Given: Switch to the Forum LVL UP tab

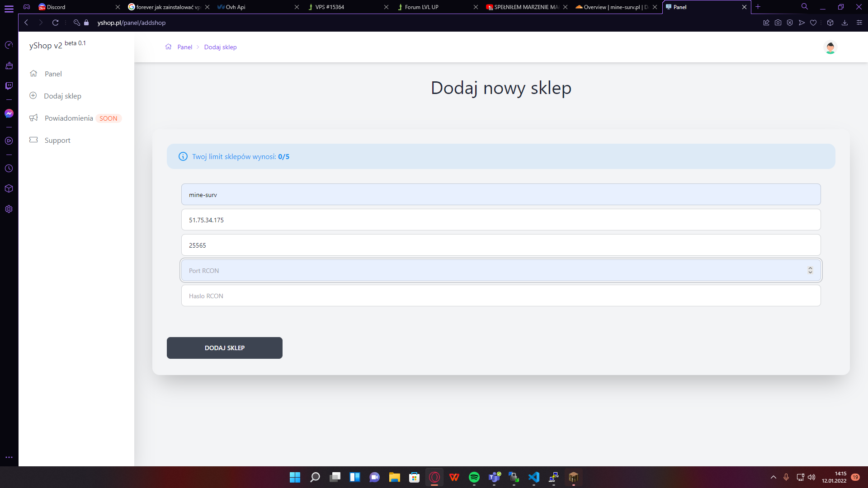Looking at the screenshot, I should tap(434, 7).
